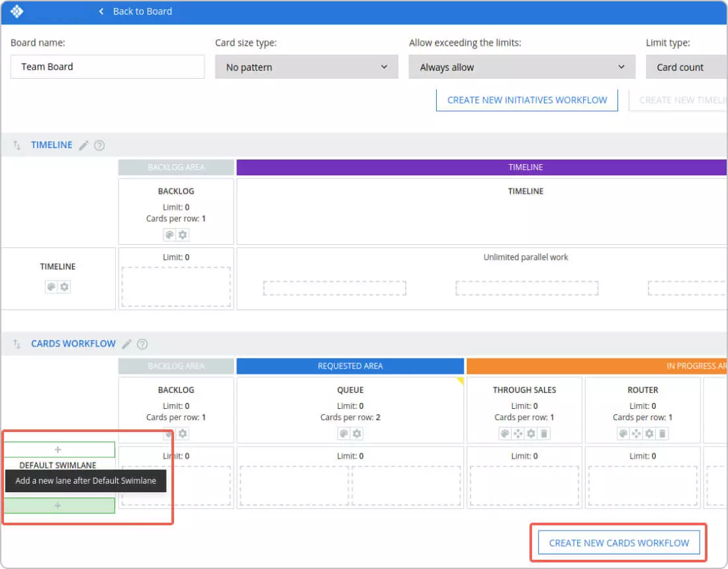The height and width of the screenshot is (569, 728).
Task: Open settings gear for Timeline Backlog column
Action: pos(183,235)
